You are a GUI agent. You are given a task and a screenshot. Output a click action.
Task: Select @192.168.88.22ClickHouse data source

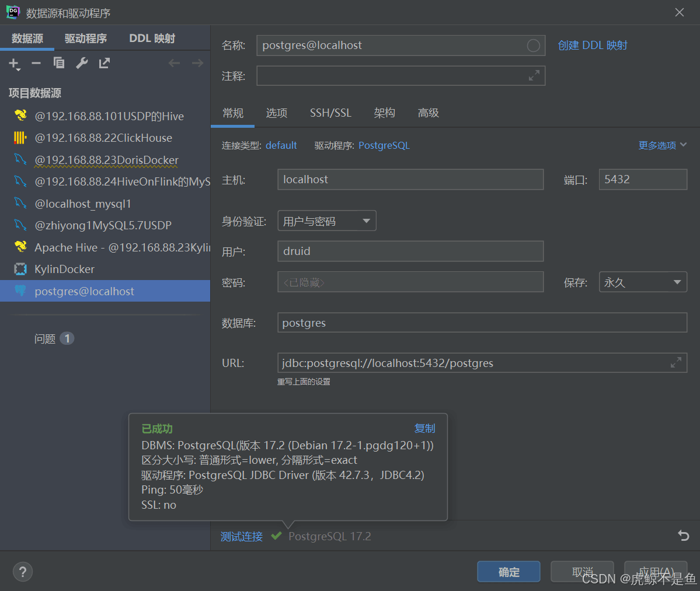point(105,138)
